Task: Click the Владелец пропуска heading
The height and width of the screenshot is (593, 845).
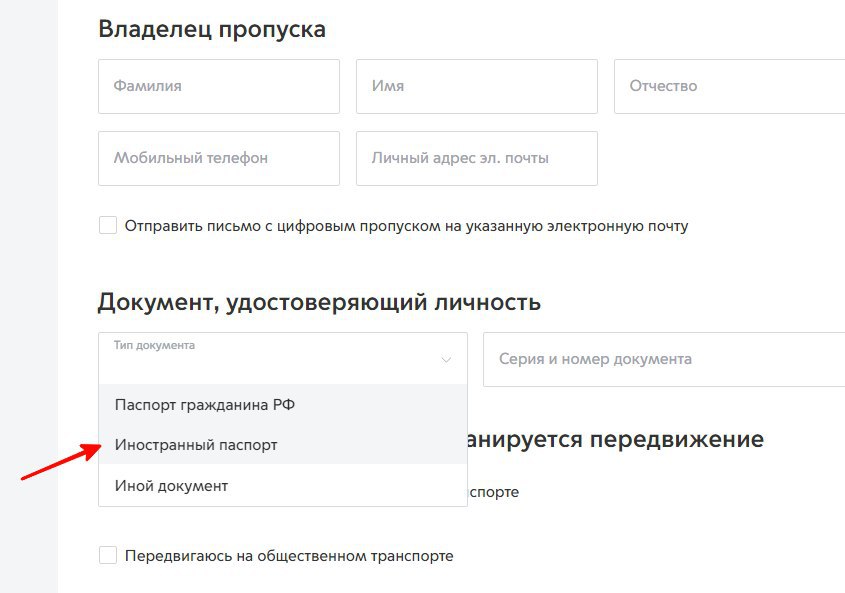Action: tap(212, 29)
